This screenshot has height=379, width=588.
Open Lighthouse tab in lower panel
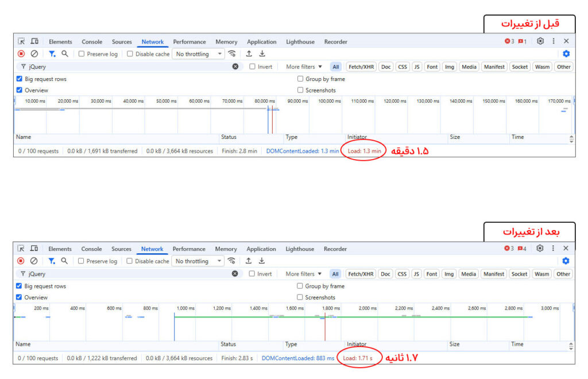(300, 249)
